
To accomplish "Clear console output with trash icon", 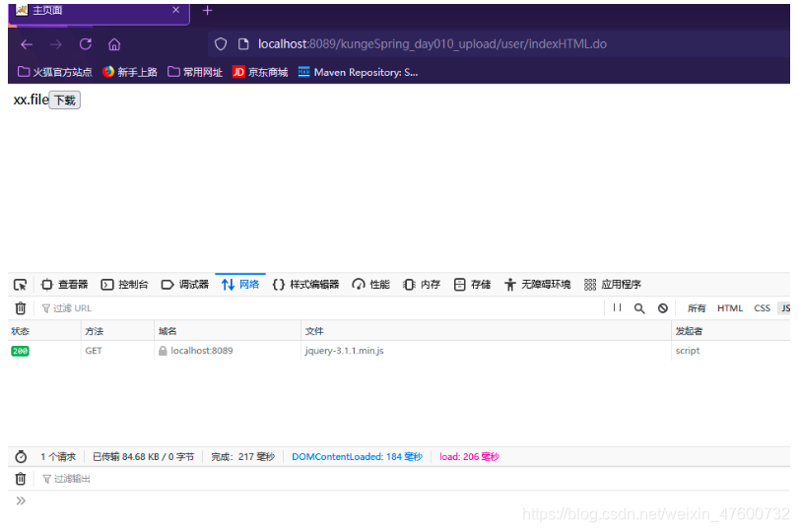I will coord(21,479).
